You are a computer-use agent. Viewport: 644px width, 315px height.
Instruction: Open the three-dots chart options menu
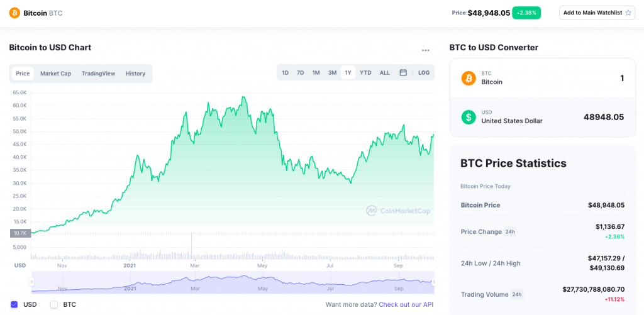click(x=426, y=50)
